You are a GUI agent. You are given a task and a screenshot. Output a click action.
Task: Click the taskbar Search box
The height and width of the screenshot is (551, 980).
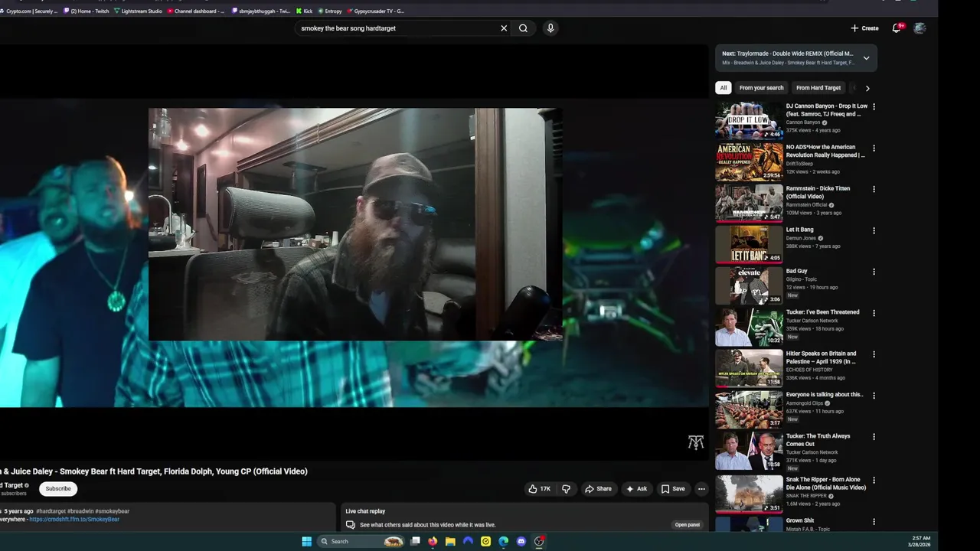pos(361,541)
